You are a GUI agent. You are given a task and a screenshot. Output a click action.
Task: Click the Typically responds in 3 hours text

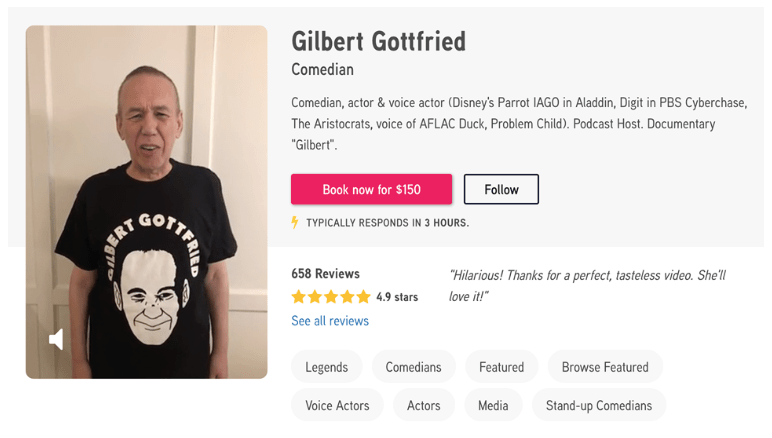click(387, 223)
